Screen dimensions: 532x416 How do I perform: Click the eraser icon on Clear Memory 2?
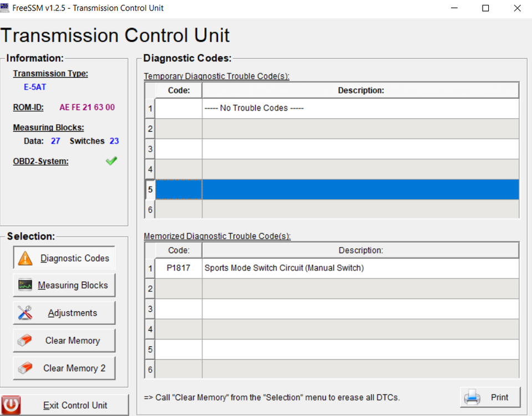tap(26, 368)
